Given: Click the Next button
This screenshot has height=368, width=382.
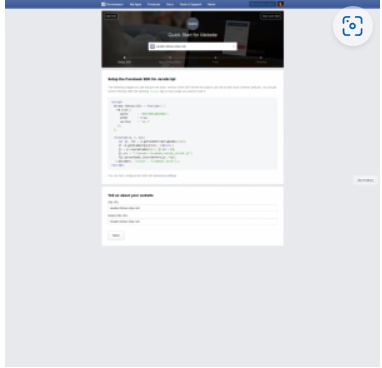Looking at the screenshot, I should point(116,235).
